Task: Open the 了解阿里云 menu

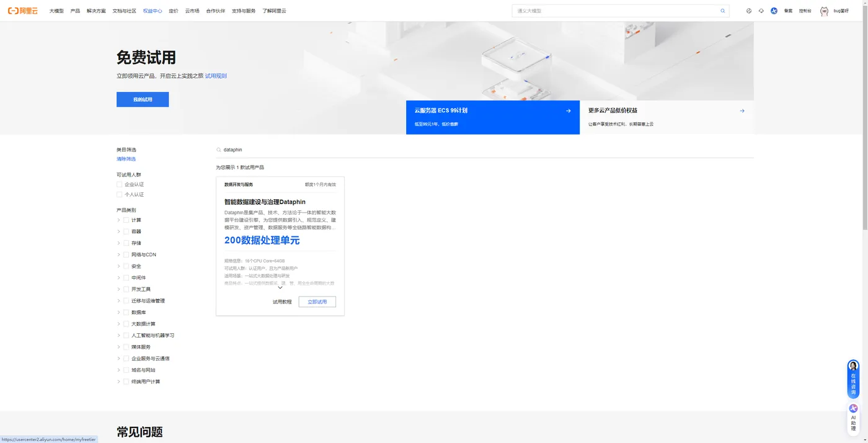Action: tap(274, 11)
